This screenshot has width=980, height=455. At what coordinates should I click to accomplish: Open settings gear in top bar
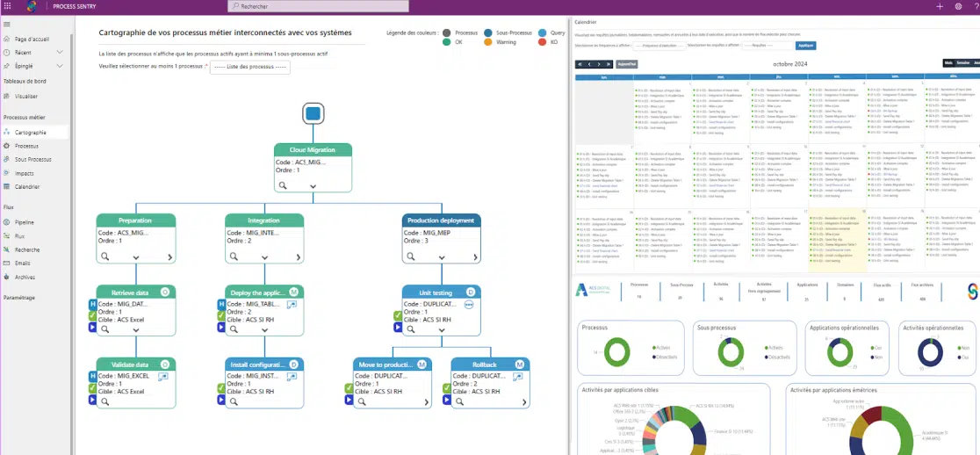point(958,6)
